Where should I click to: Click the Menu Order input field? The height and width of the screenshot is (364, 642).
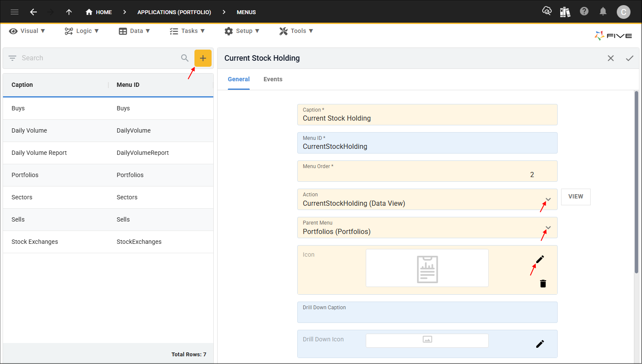(x=427, y=171)
